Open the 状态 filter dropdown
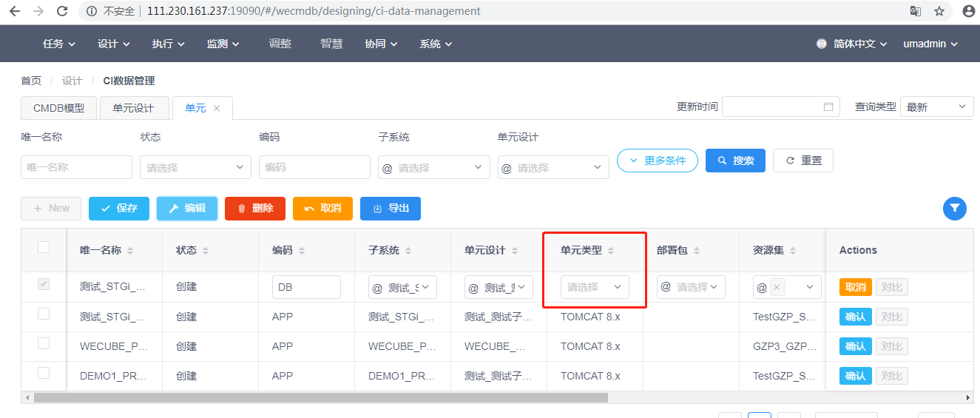Screen dimensions: 980x418 [196, 167]
